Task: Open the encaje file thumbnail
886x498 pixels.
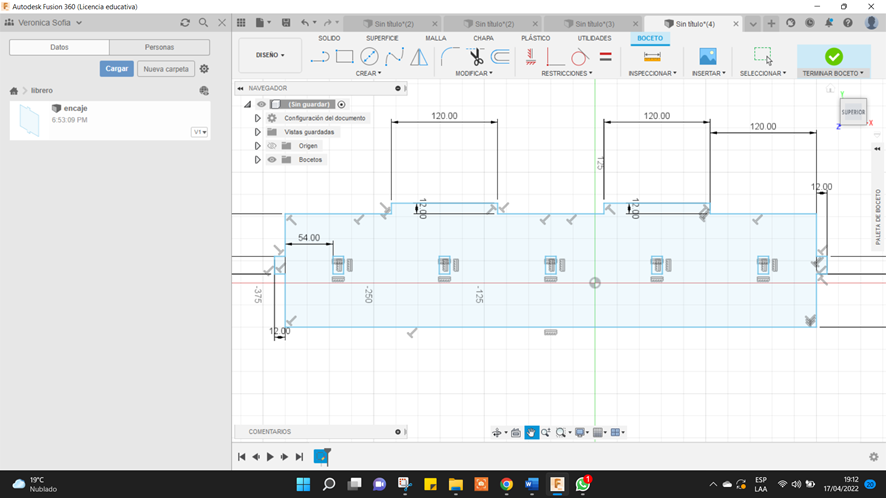Action: coord(29,120)
